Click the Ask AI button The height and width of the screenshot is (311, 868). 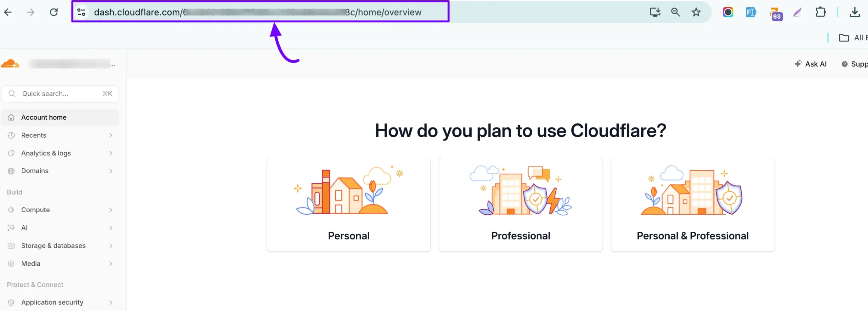click(810, 64)
